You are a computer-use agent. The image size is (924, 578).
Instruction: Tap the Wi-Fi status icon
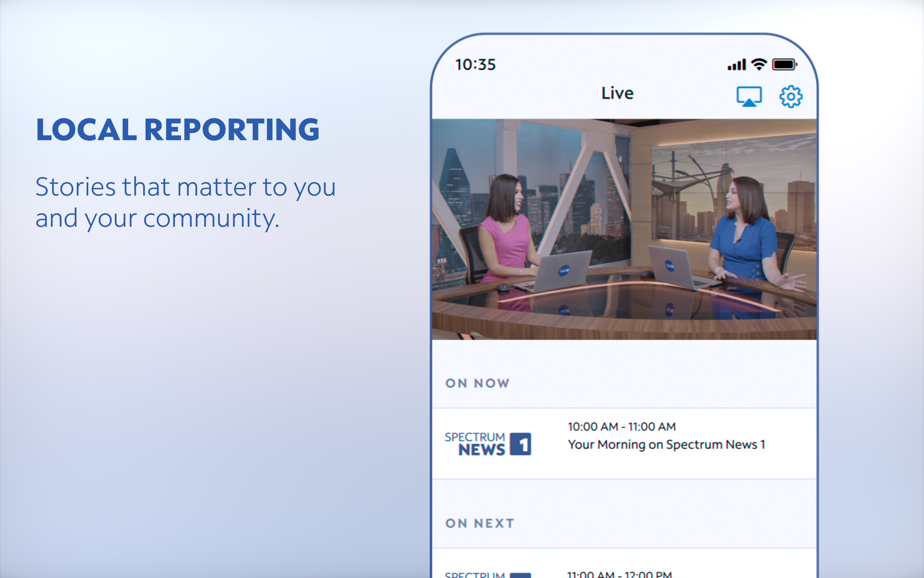(x=759, y=64)
